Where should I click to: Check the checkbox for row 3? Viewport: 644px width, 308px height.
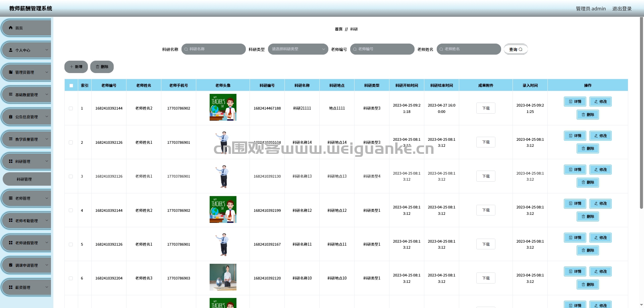(71, 176)
